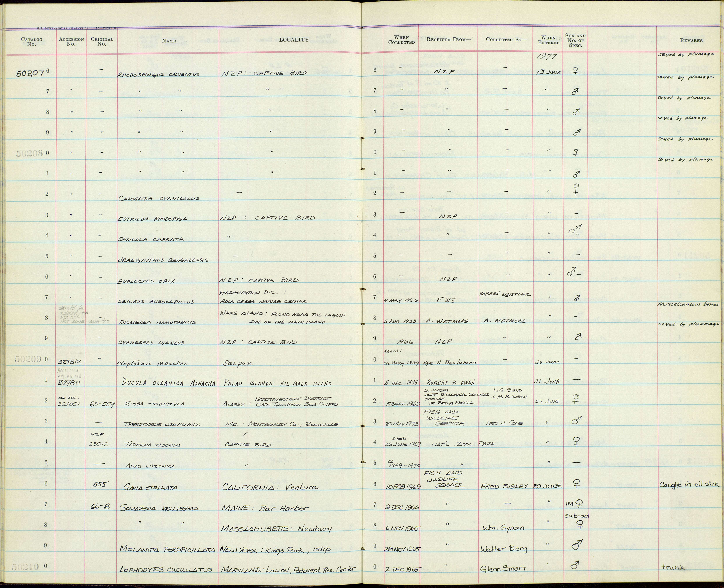Click received-from name Kyle R. Barbehenn

pos(449,362)
